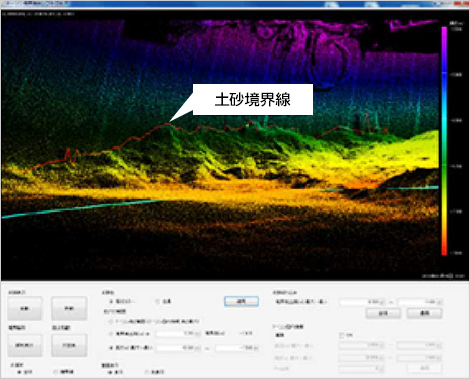Click the first large button under the top-left group label
The image size is (470, 379).
tap(25, 308)
